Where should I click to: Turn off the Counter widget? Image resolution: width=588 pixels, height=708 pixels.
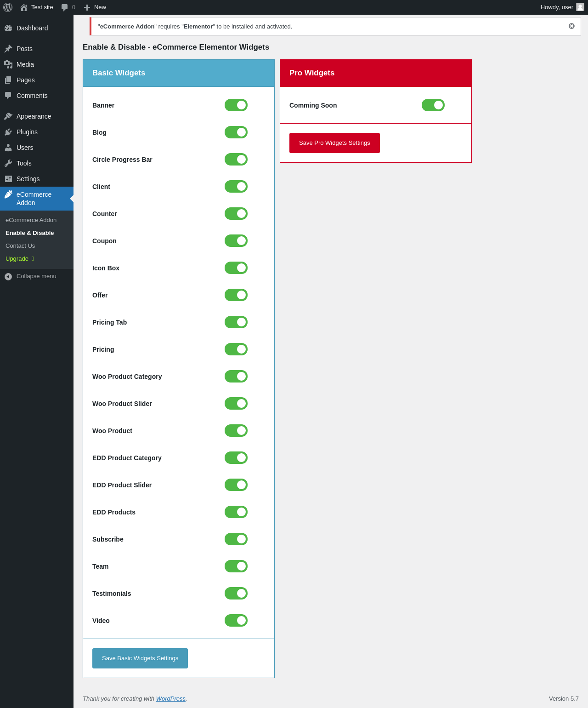236,214
